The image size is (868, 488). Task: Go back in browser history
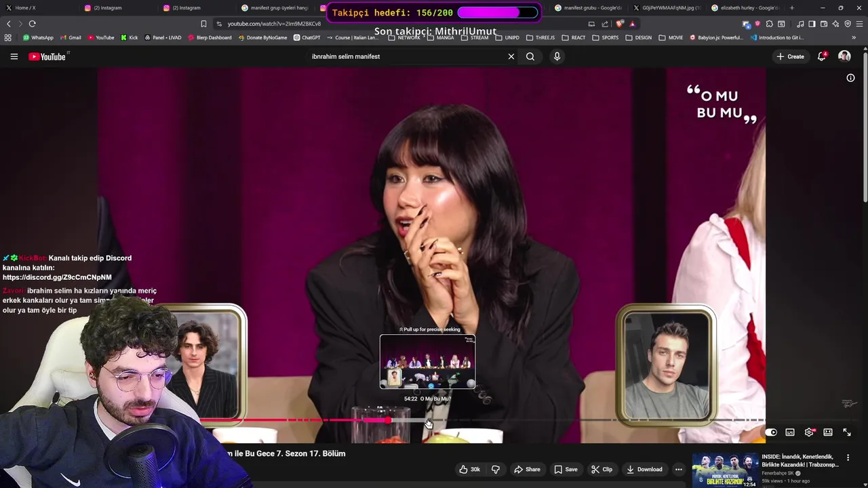9,24
